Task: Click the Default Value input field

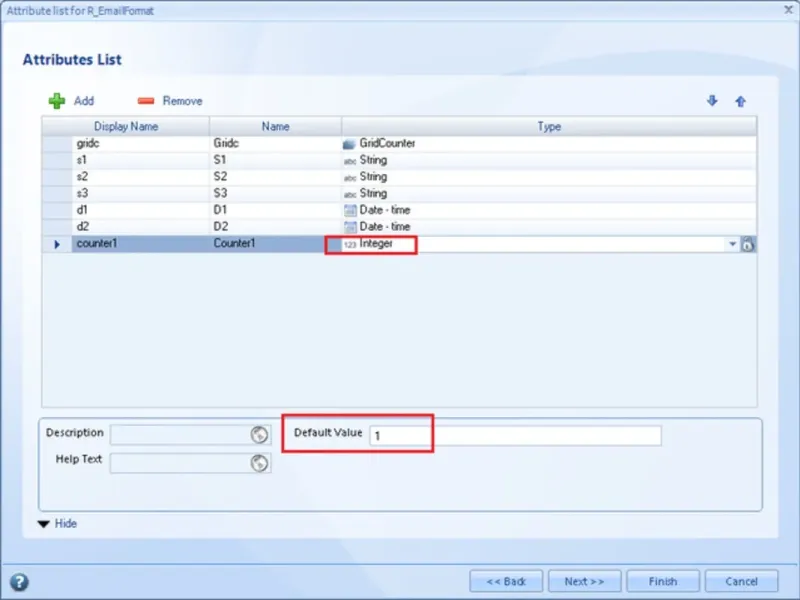Action: pyautogui.click(x=515, y=436)
